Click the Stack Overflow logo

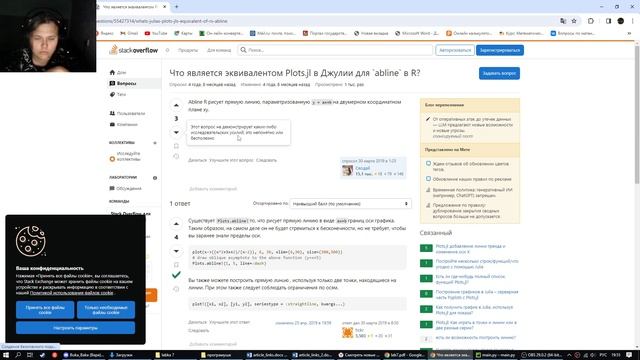click(133, 50)
